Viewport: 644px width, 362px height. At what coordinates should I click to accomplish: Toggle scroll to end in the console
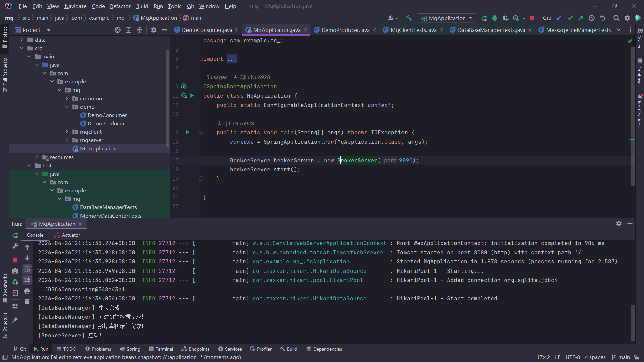click(x=27, y=280)
